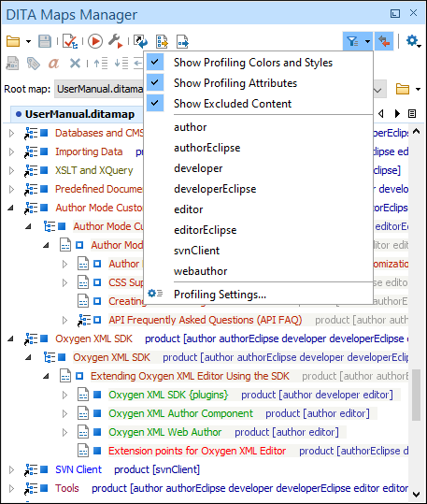The width and height of the screenshot is (427, 504).
Task: Click the Remove X icon in toolbar
Action: (x=75, y=64)
